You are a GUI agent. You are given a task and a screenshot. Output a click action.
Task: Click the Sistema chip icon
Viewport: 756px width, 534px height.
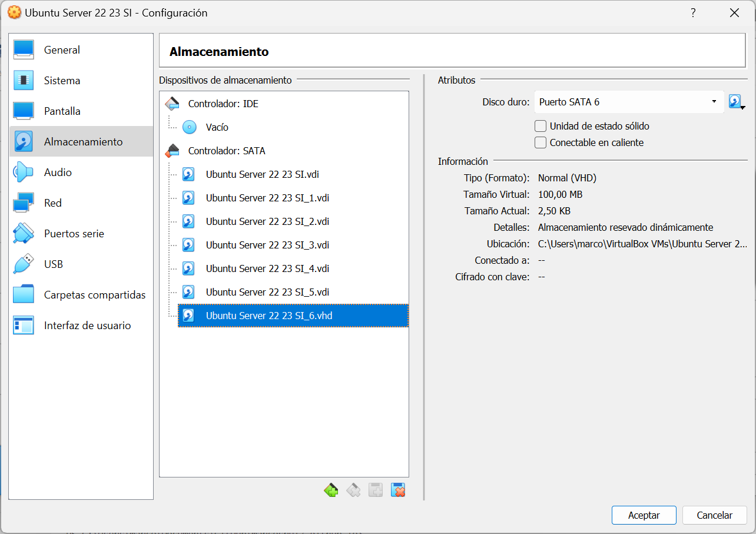(24, 81)
